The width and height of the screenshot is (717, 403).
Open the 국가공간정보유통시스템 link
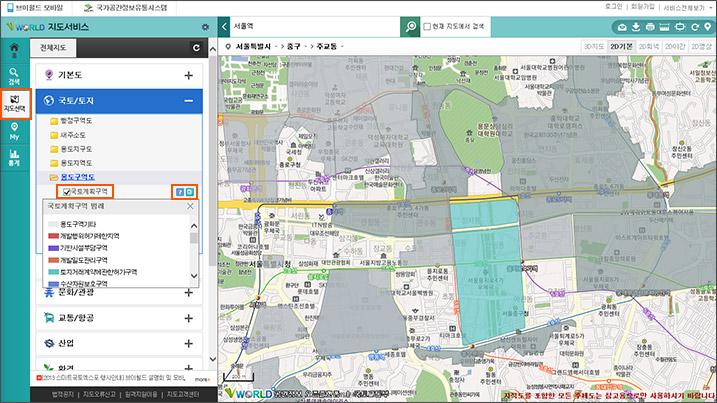point(126,7)
